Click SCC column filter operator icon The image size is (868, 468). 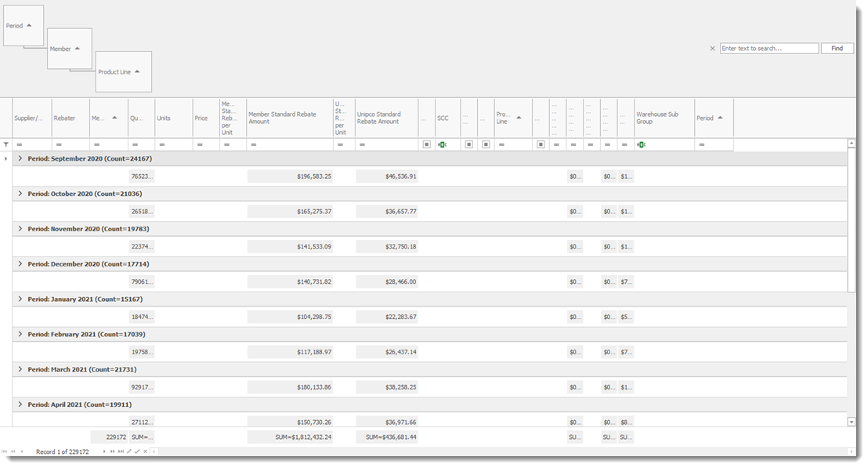[x=442, y=144]
